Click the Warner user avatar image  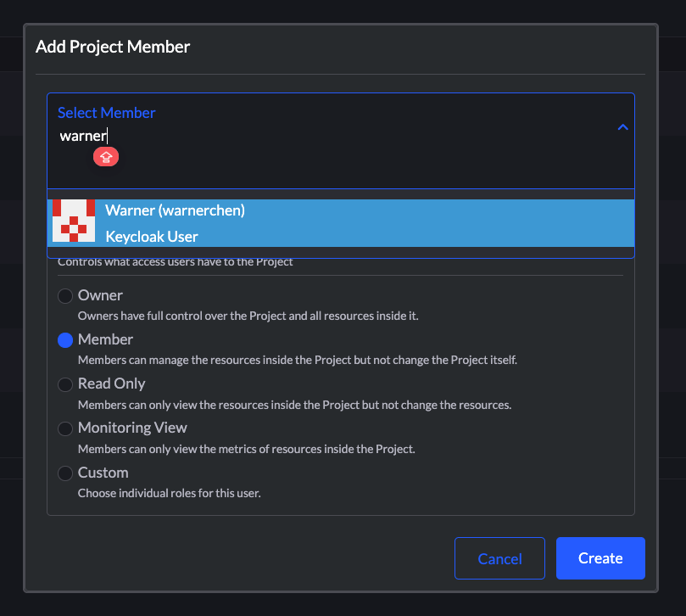pos(74,222)
